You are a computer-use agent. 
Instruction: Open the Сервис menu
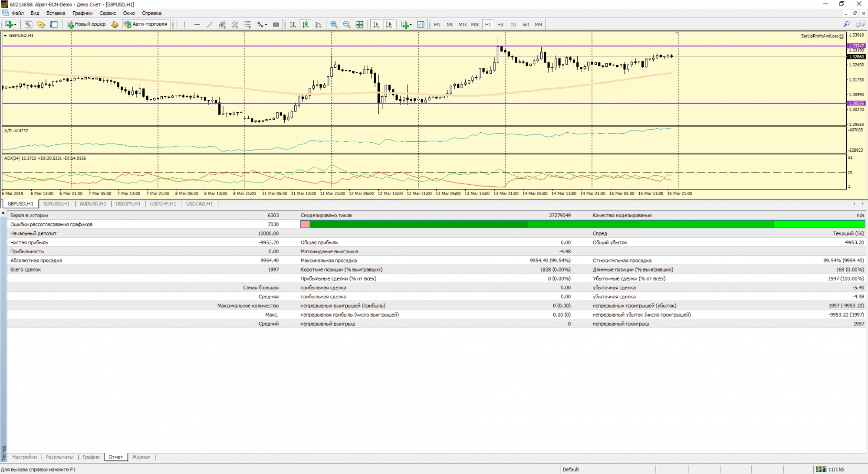(x=107, y=13)
